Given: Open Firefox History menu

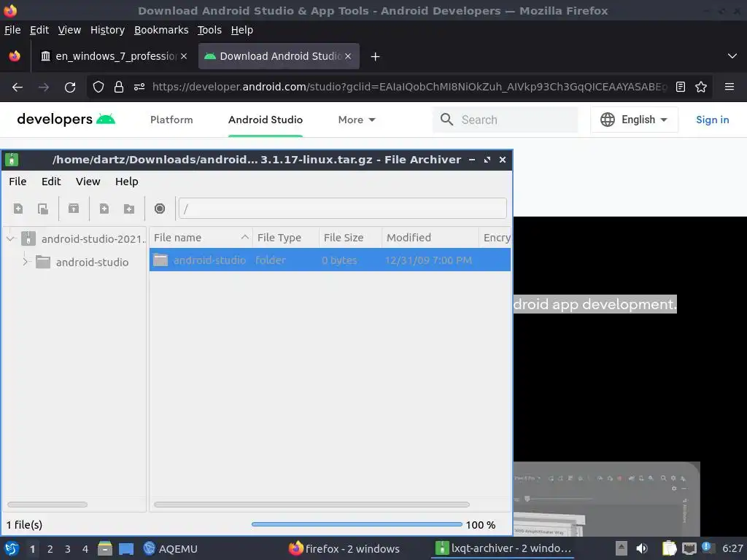Looking at the screenshot, I should pos(107,30).
